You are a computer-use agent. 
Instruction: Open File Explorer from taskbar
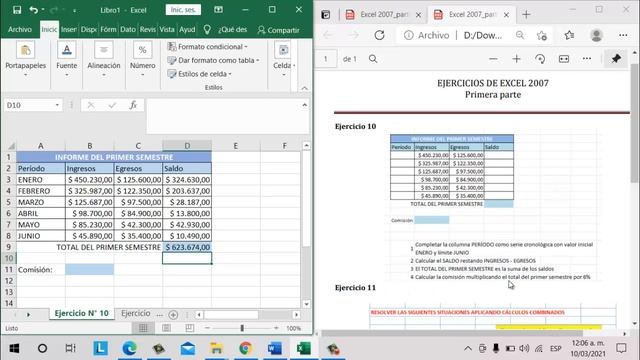click(216, 349)
